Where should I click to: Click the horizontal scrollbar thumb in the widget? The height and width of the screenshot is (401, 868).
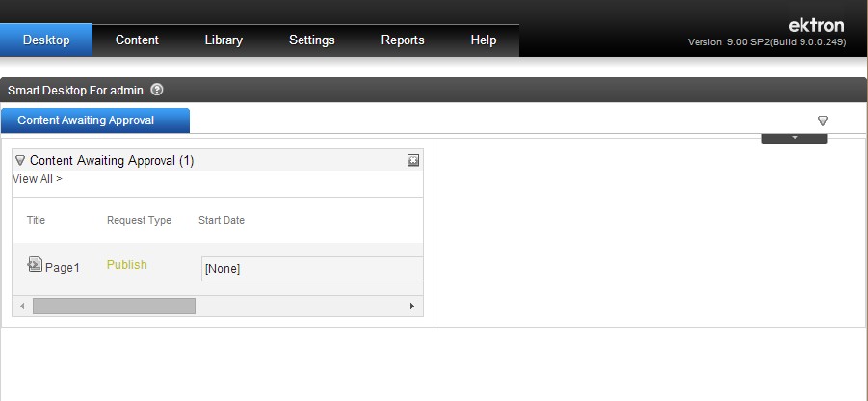(x=114, y=306)
